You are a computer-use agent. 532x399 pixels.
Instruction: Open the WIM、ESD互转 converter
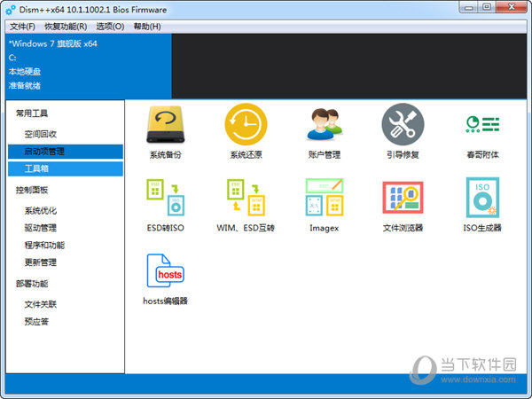pos(246,205)
